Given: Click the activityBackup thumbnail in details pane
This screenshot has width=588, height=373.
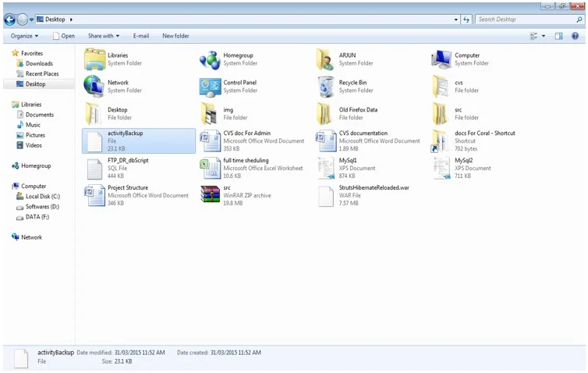Looking at the screenshot, I should 21,357.
